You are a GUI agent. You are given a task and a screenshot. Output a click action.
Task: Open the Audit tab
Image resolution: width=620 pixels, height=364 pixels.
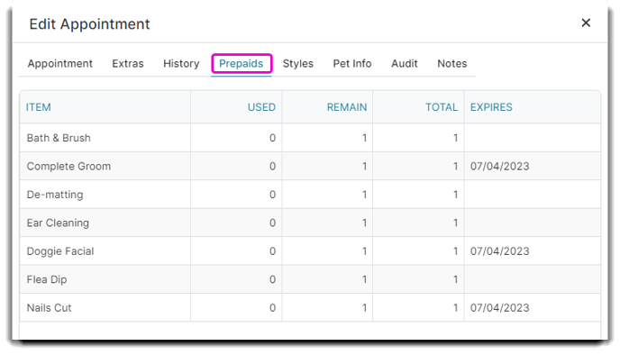point(404,64)
